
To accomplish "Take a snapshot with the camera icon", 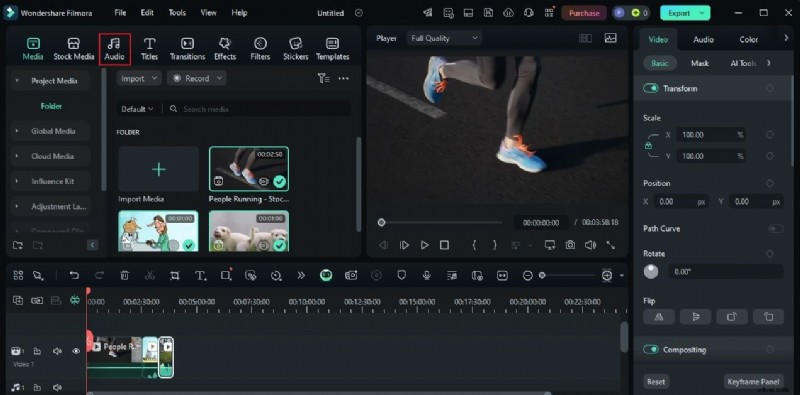I will (570, 245).
